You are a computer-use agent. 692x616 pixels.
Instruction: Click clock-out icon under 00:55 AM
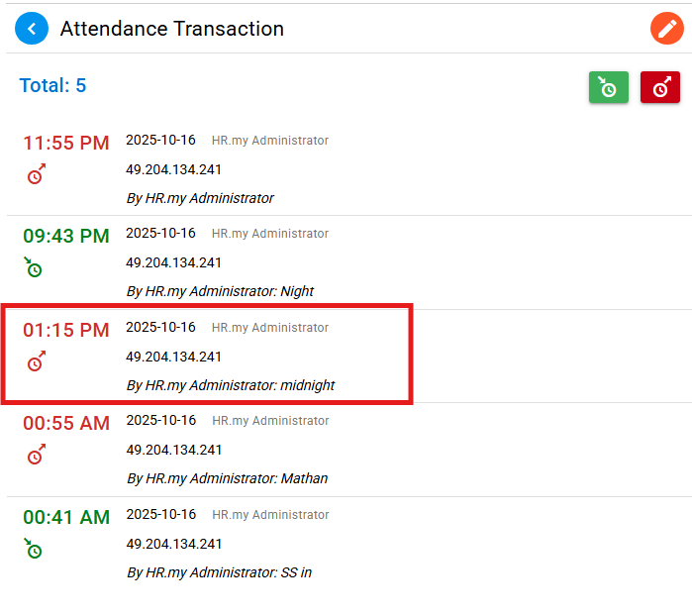[36, 455]
